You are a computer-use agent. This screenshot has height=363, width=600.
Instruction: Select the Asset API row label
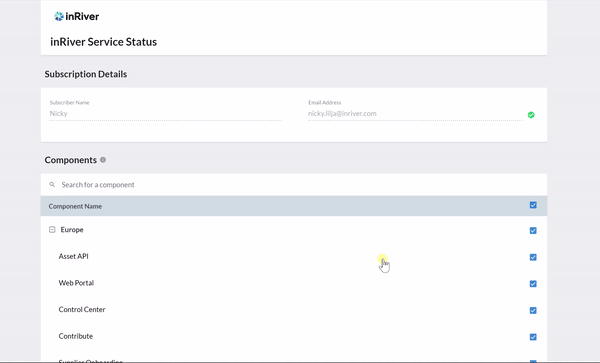click(73, 256)
